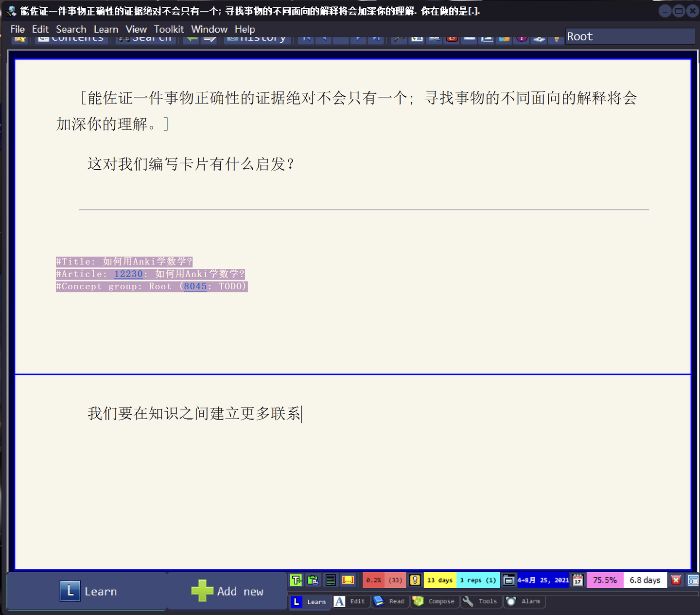
Task: Open the File menu
Action: [17, 29]
